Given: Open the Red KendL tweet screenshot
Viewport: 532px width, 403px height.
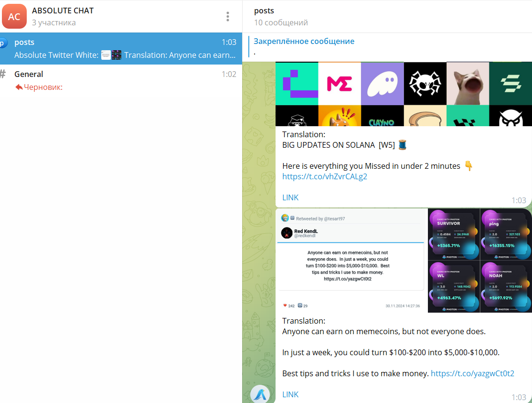Looking at the screenshot, I should click(351, 261).
